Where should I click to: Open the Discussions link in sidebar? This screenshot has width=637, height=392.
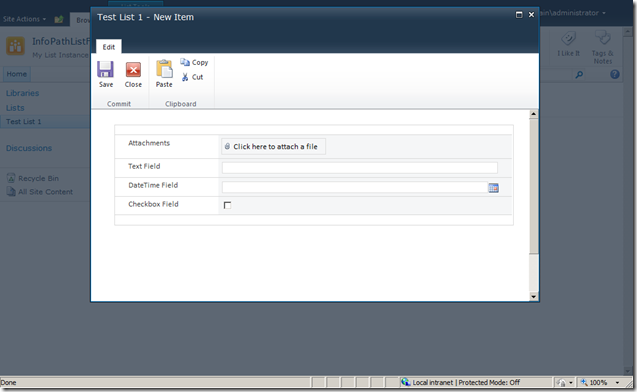point(29,148)
